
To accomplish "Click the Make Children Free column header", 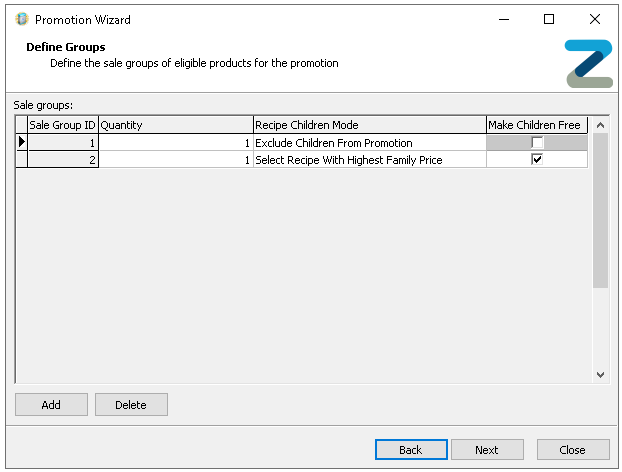I will click(x=534, y=125).
